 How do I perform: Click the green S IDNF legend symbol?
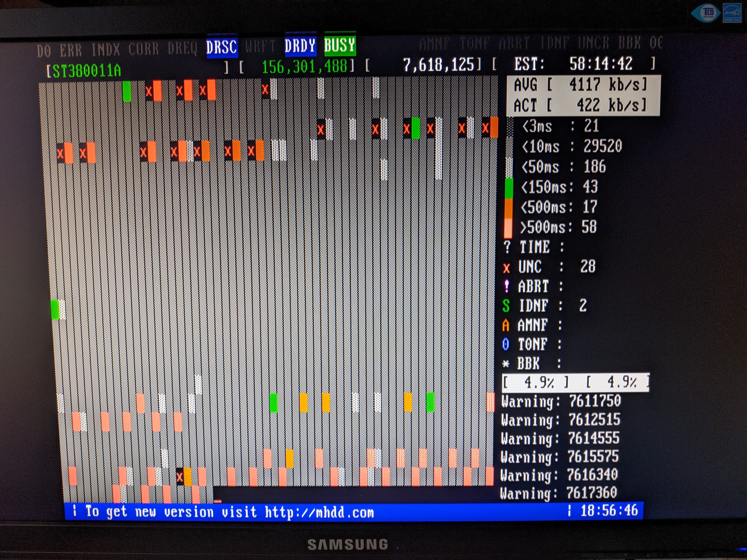pyautogui.click(x=506, y=306)
